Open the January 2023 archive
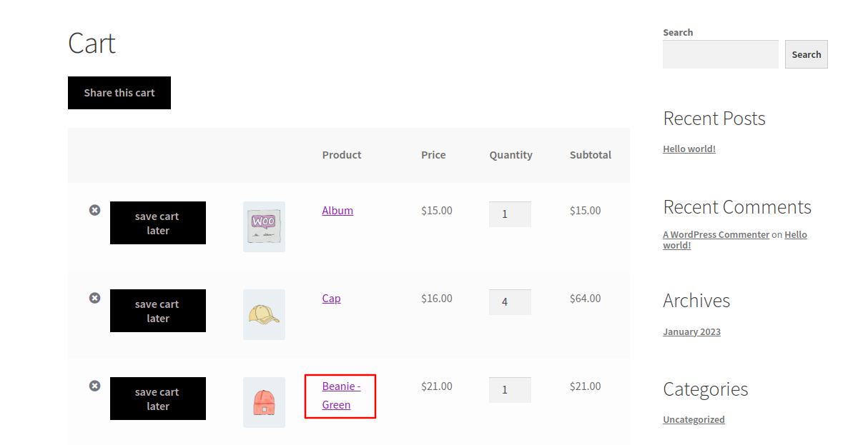 [691, 331]
